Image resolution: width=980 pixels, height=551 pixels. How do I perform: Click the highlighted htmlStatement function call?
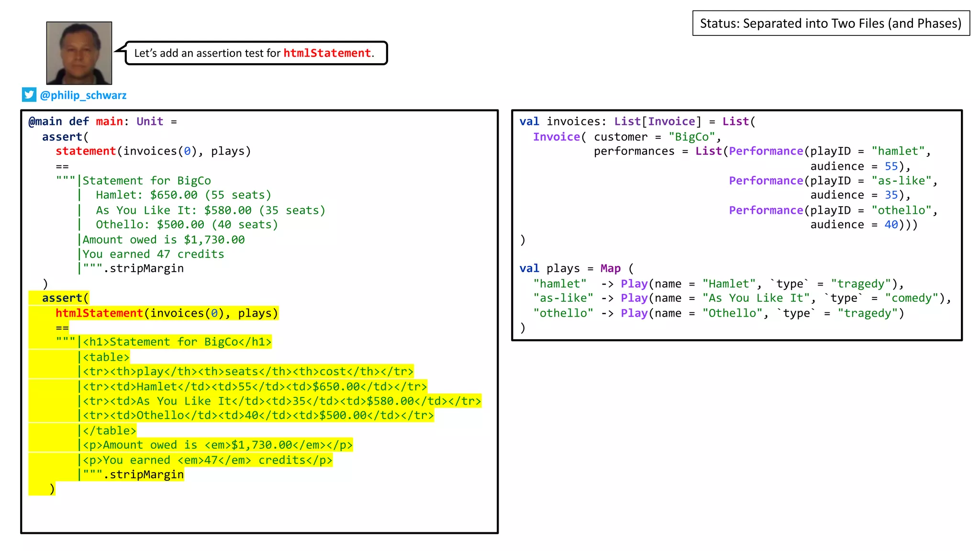click(x=99, y=313)
